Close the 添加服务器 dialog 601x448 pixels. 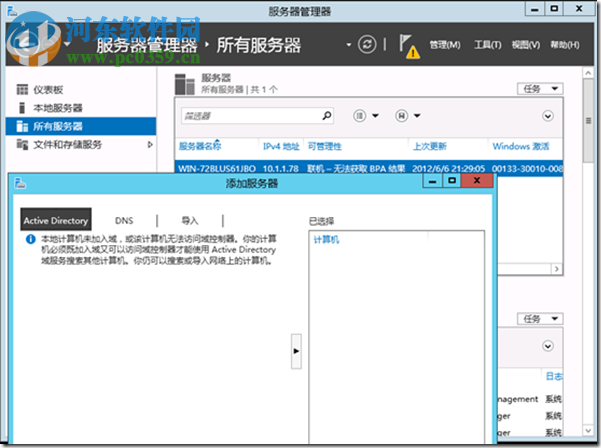coord(477,181)
